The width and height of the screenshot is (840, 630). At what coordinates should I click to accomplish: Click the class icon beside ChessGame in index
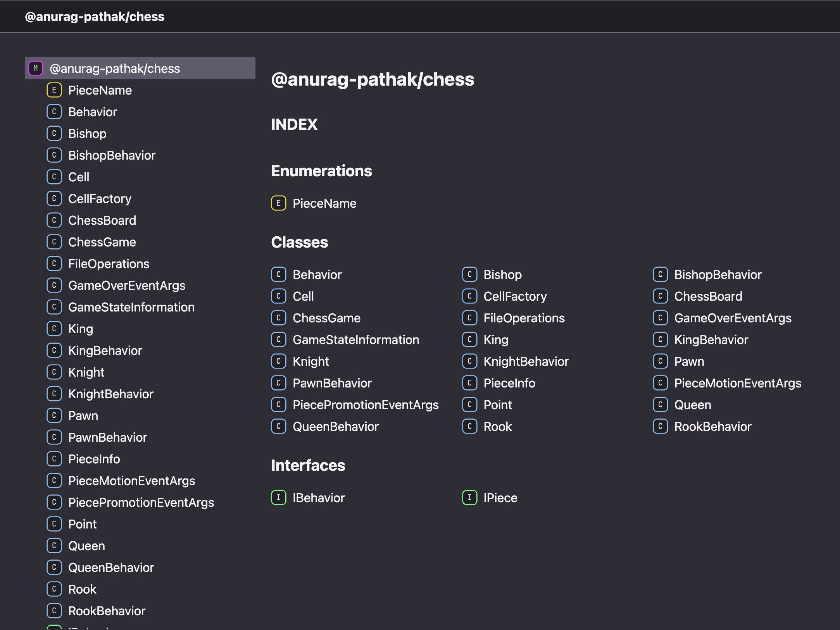click(278, 318)
